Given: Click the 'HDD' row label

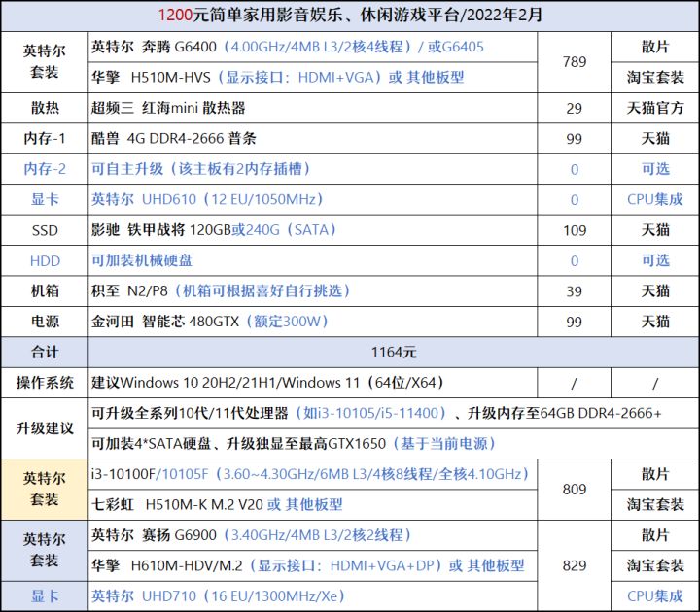Looking at the screenshot, I should (45, 260).
